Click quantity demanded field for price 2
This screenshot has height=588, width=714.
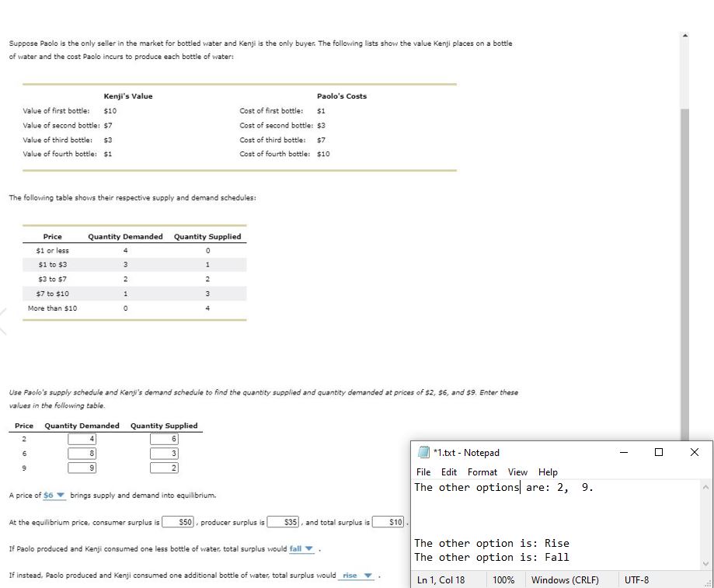pos(82,439)
